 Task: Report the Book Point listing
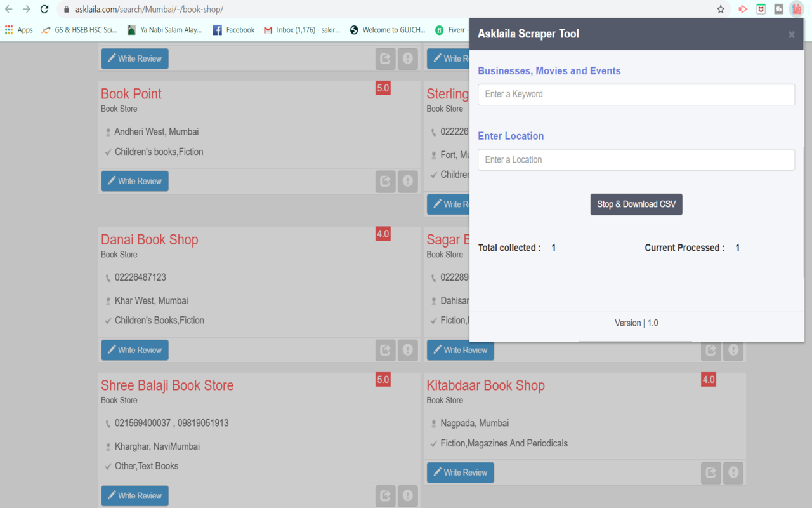click(x=408, y=181)
